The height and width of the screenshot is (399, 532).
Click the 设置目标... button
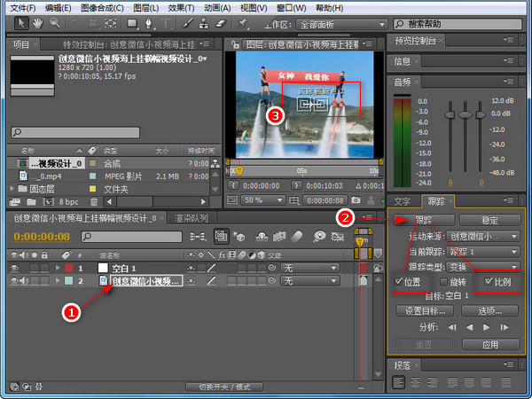(x=425, y=310)
